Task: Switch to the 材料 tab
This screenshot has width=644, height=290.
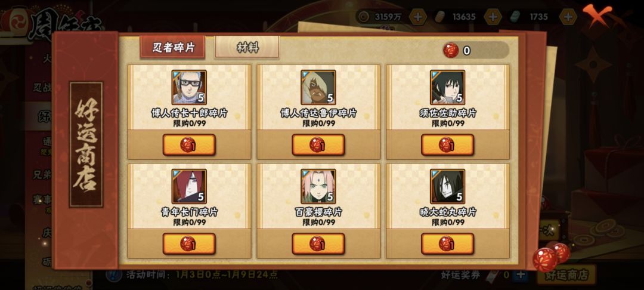Action: tap(247, 47)
